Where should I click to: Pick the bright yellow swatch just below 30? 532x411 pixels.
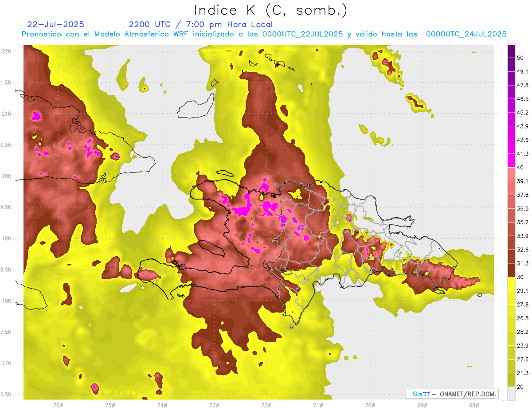click(x=511, y=284)
